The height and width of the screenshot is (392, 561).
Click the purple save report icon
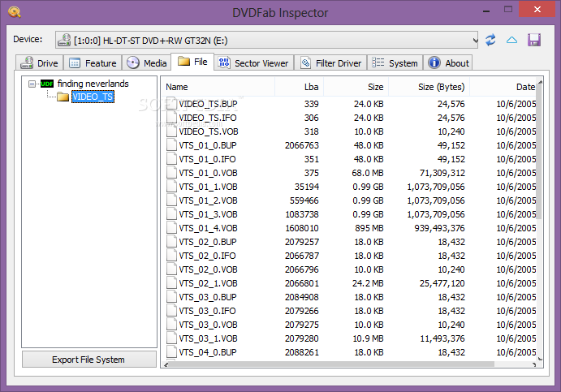[x=534, y=40]
